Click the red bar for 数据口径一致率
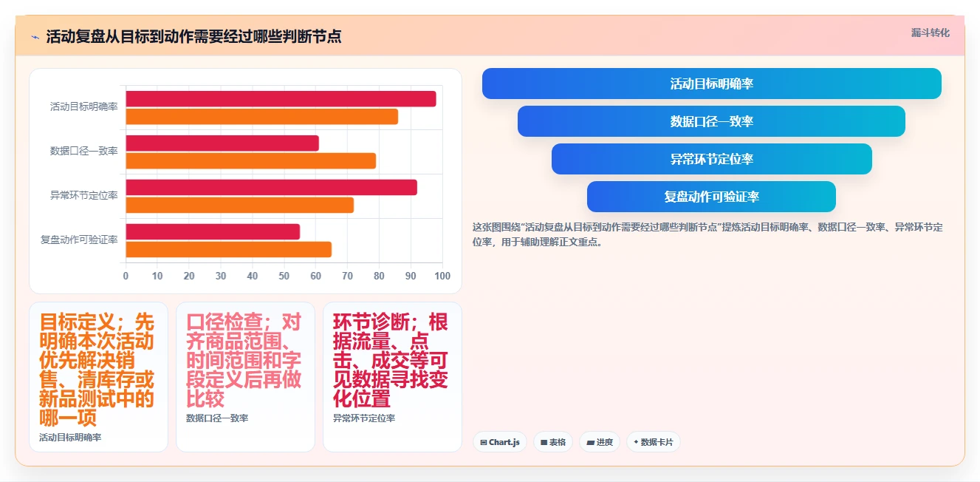Viewport: 980px width, 482px height. tap(222, 143)
